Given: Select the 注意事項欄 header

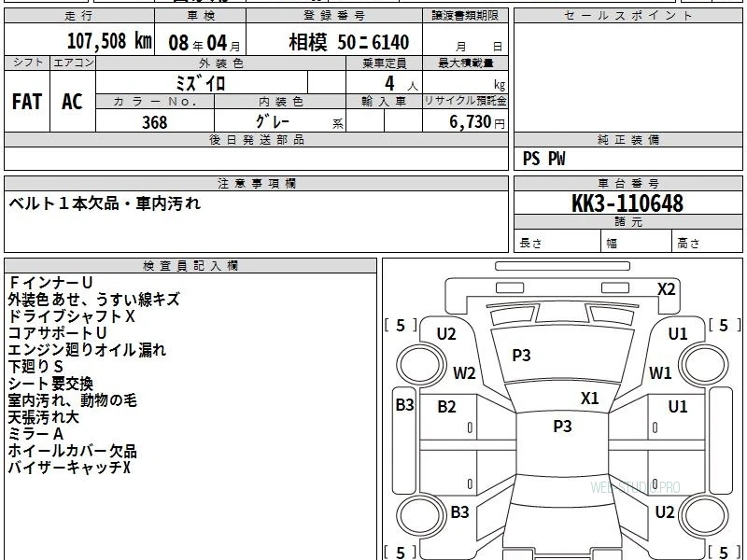Looking at the screenshot, I should (256, 184).
